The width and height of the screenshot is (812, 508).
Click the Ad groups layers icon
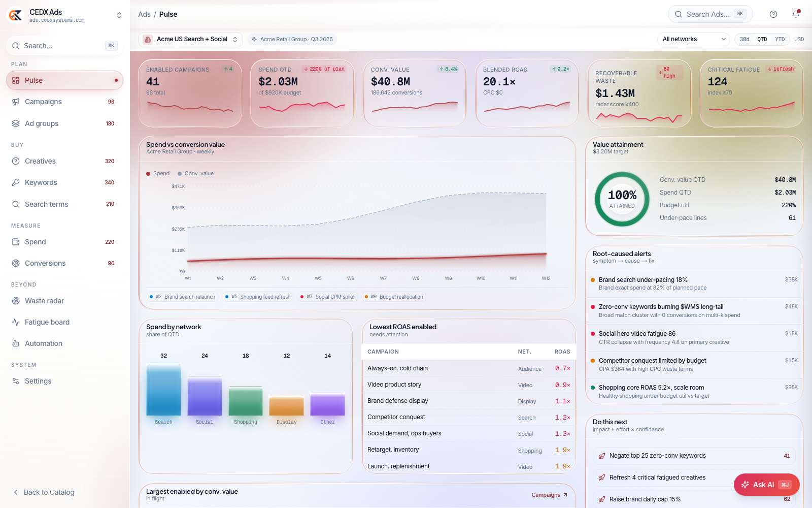(x=16, y=123)
